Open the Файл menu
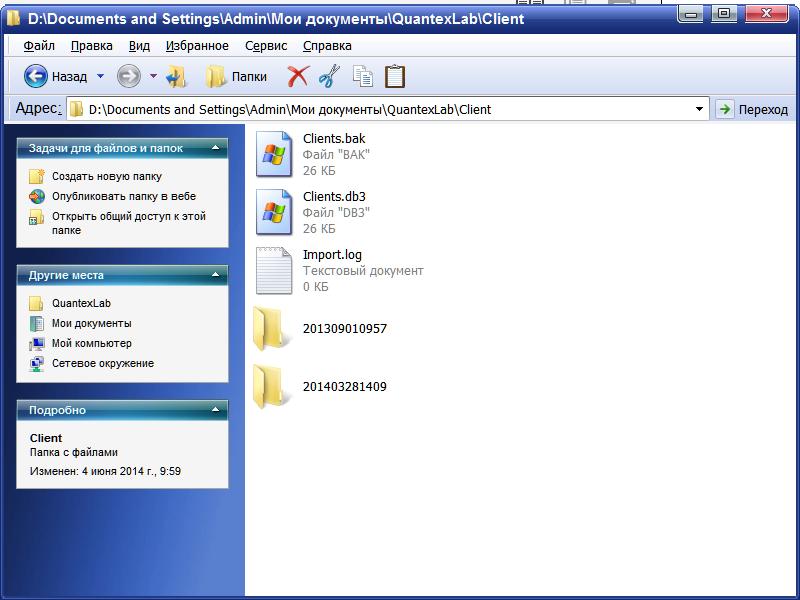The height and width of the screenshot is (600, 800). (39, 46)
